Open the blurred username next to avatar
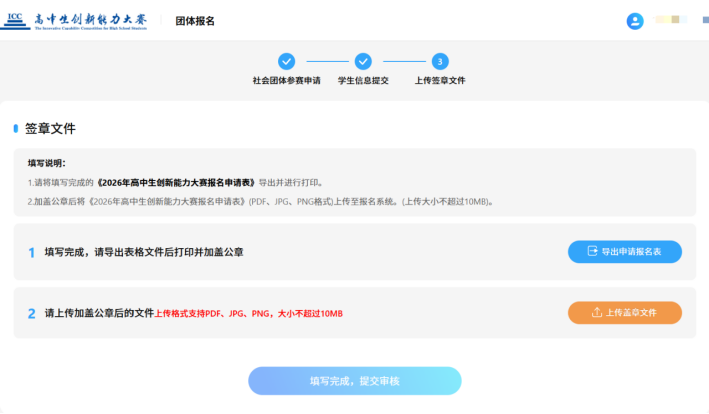Screen dimensions: 709x414 (670, 20)
